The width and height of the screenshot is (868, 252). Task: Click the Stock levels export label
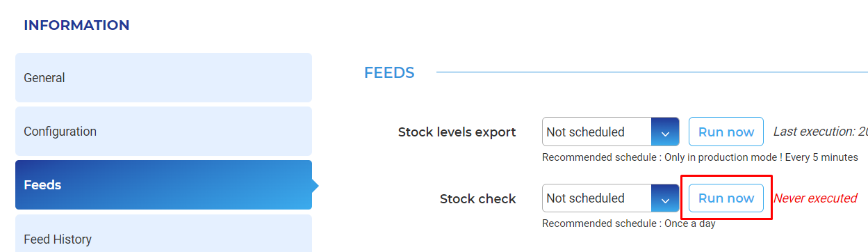click(457, 132)
